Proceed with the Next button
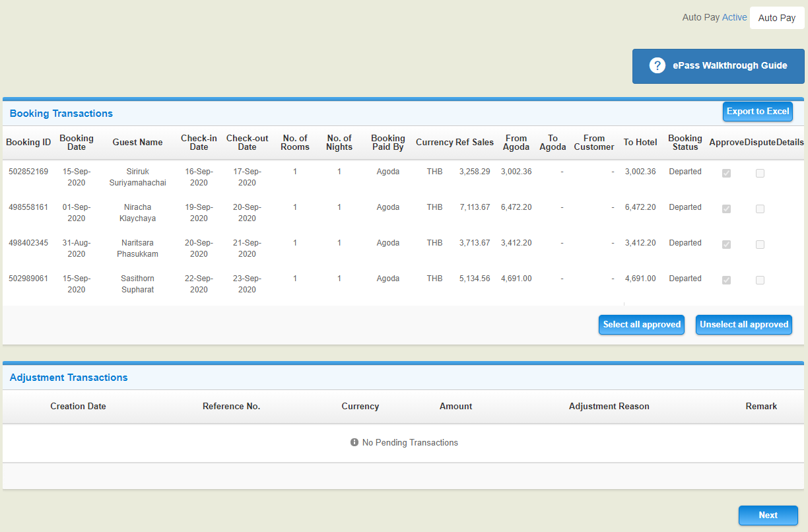This screenshot has height=532, width=808. (x=768, y=515)
